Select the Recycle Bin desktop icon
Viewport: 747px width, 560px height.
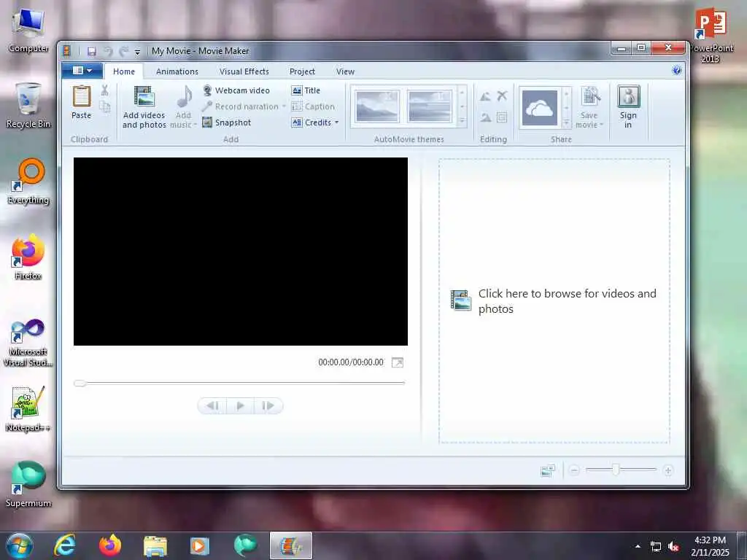coord(28,106)
